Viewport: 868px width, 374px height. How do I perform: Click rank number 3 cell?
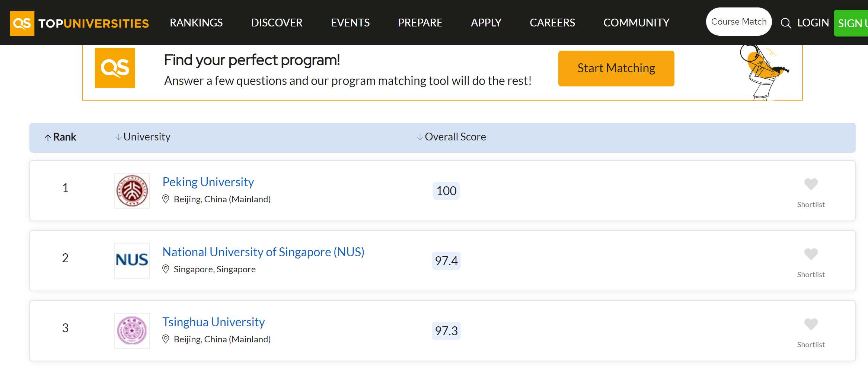click(x=66, y=328)
